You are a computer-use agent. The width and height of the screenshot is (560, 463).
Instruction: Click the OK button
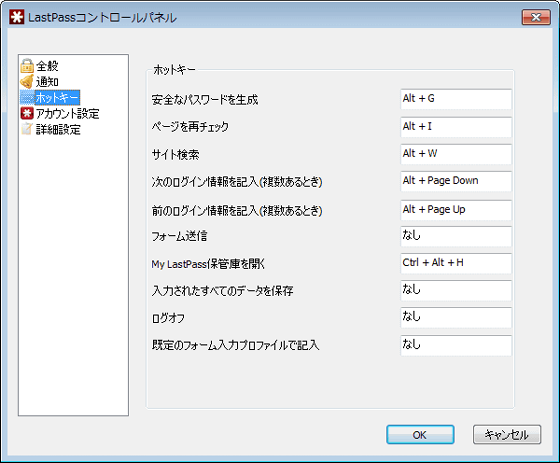coord(420,435)
